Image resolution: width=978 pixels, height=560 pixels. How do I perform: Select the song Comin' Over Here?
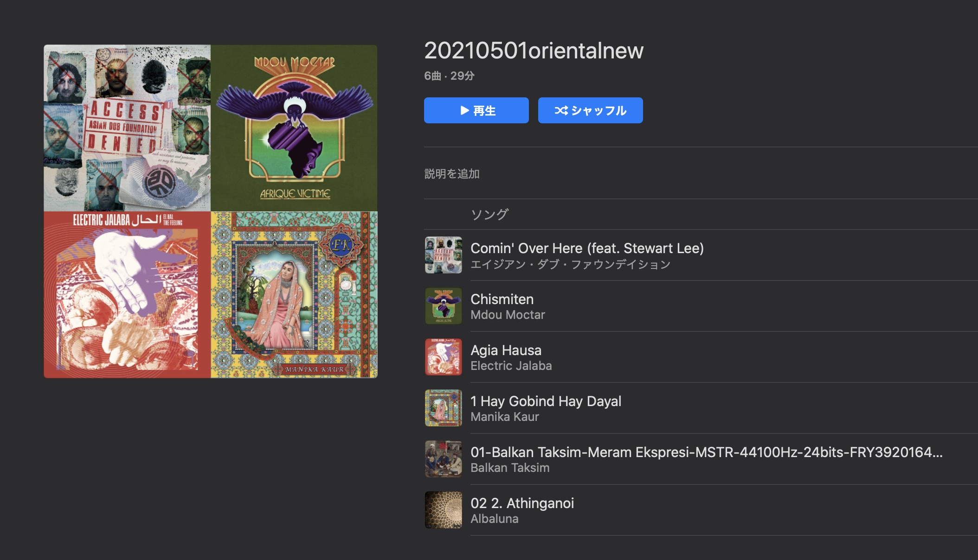click(586, 248)
